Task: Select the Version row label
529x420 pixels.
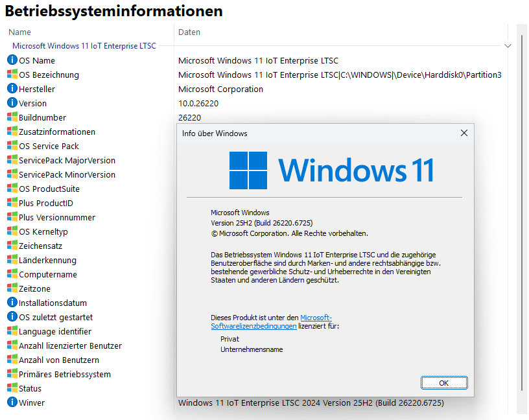Action: coord(32,103)
